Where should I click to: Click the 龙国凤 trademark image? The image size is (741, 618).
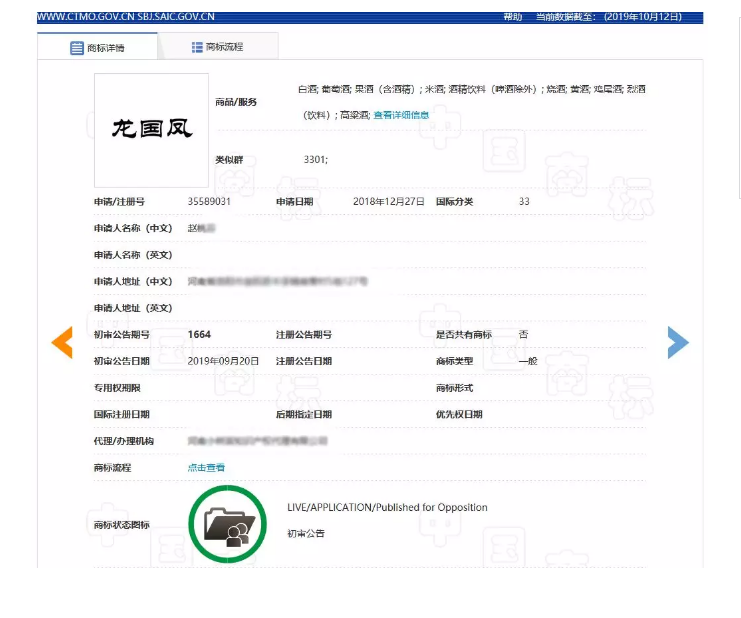151,130
